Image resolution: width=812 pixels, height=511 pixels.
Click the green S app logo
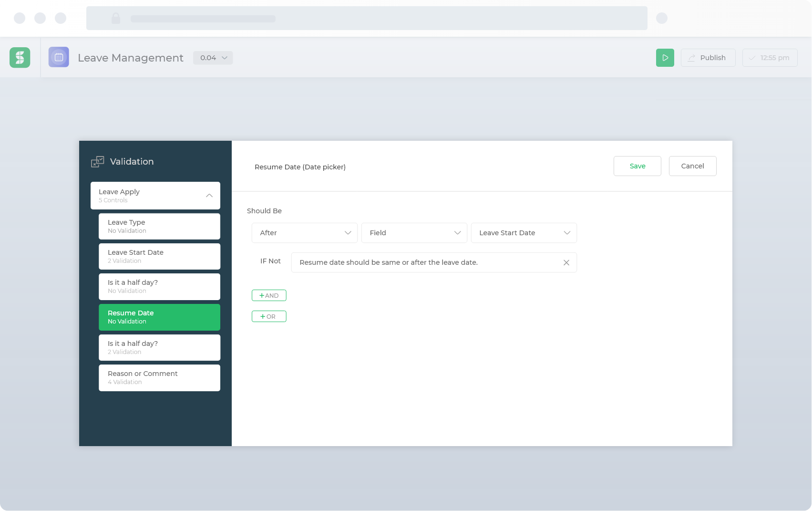point(20,58)
